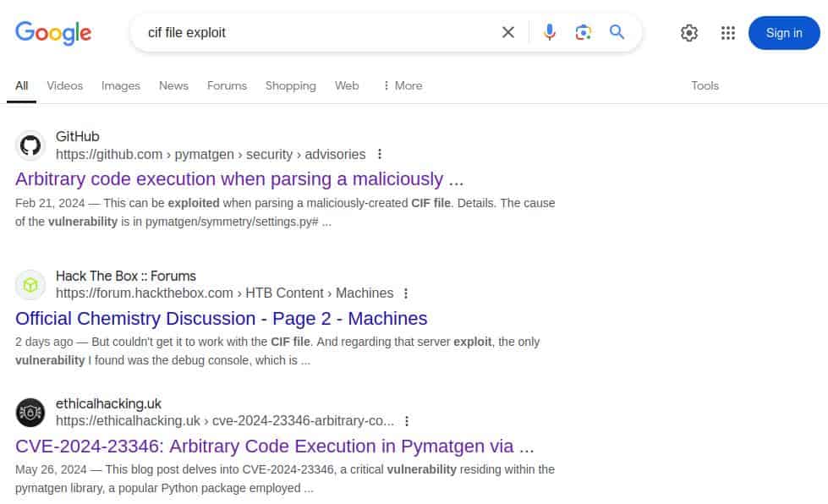The width and height of the screenshot is (828, 504).
Task: Open three-dot menu for Hack The Box result
Action: [x=406, y=293]
